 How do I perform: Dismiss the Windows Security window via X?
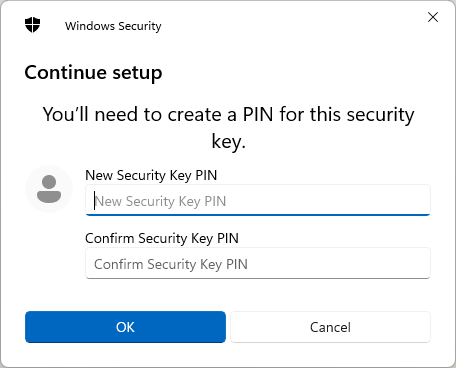click(433, 17)
